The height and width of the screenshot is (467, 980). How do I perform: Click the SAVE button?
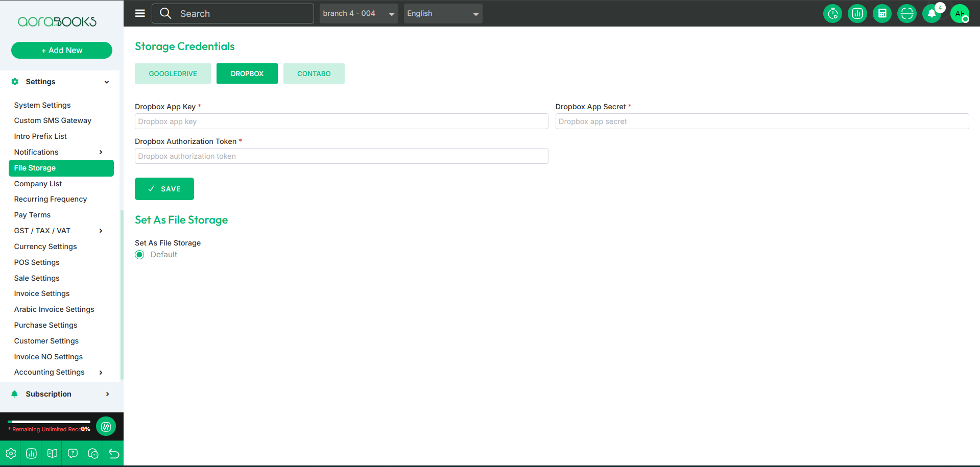point(164,189)
